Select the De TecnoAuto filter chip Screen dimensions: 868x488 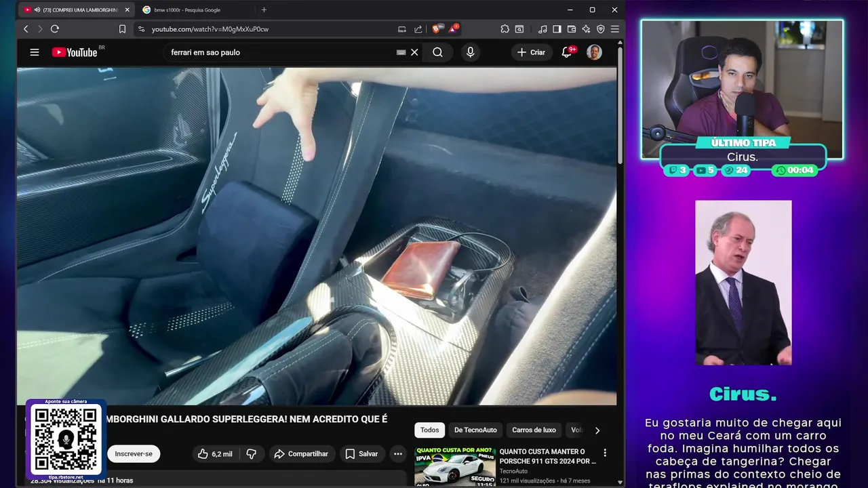[x=475, y=430]
